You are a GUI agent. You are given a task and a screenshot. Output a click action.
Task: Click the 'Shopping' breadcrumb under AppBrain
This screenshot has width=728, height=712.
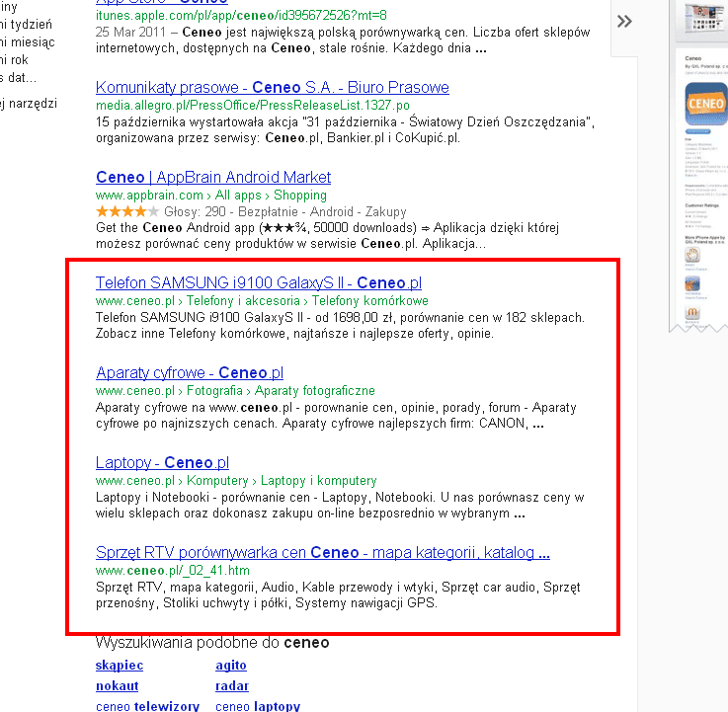[300, 195]
